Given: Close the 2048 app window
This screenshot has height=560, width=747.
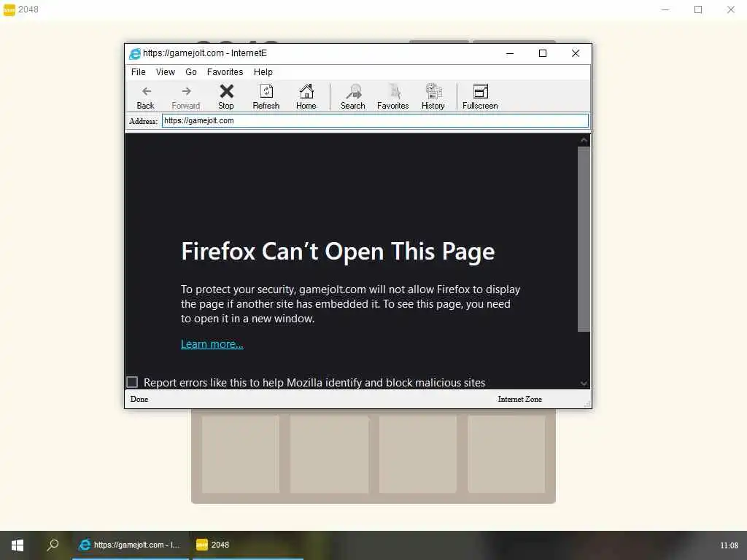Looking at the screenshot, I should click(731, 9).
